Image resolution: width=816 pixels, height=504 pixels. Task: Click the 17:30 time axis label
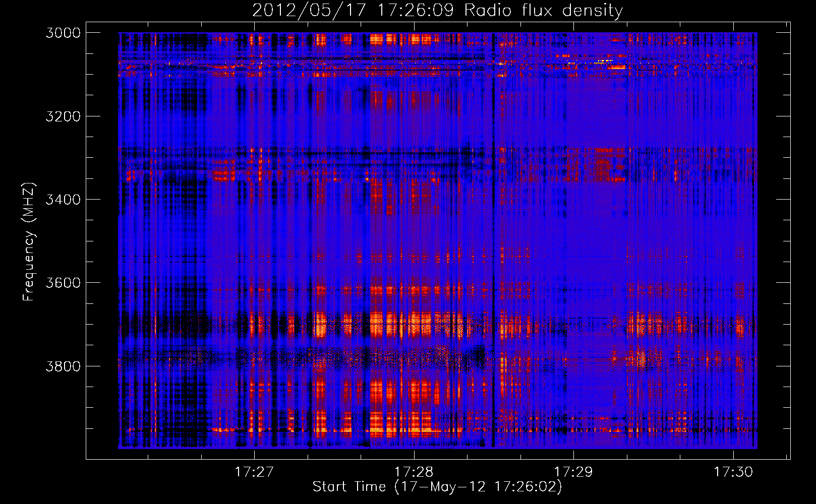pos(733,472)
